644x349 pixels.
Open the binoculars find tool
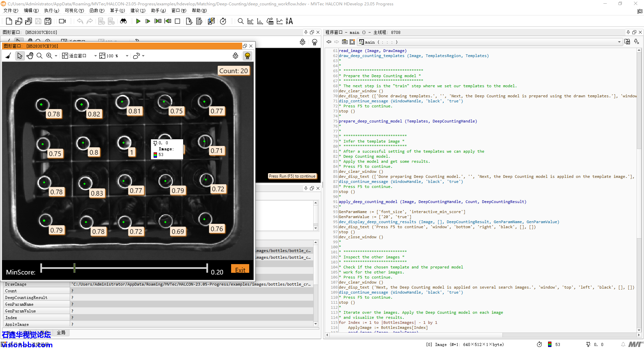(x=123, y=21)
